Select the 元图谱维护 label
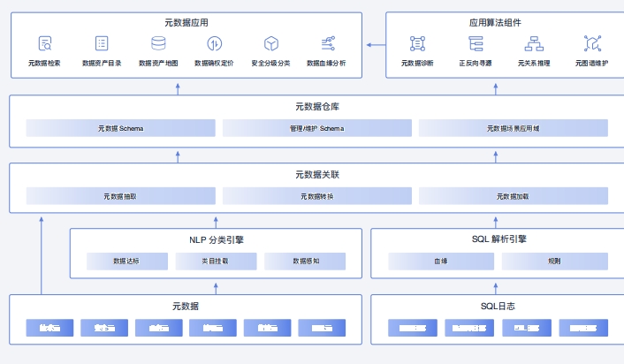The image size is (624, 364). click(591, 64)
